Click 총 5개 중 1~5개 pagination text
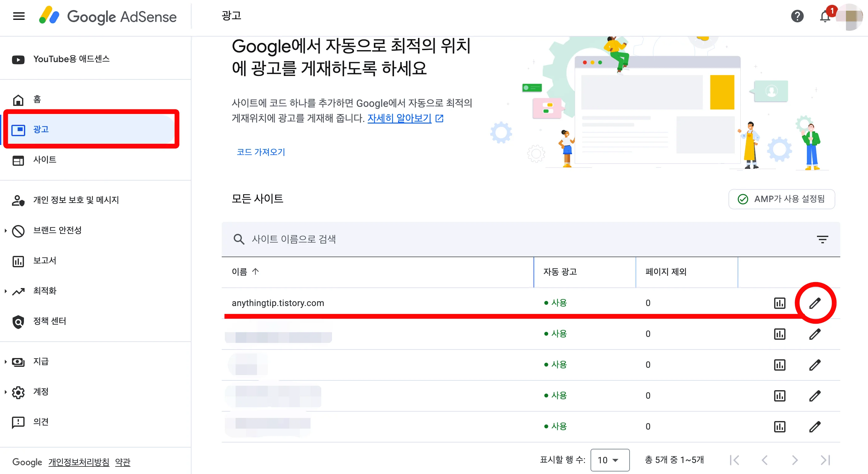 [674, 460]
